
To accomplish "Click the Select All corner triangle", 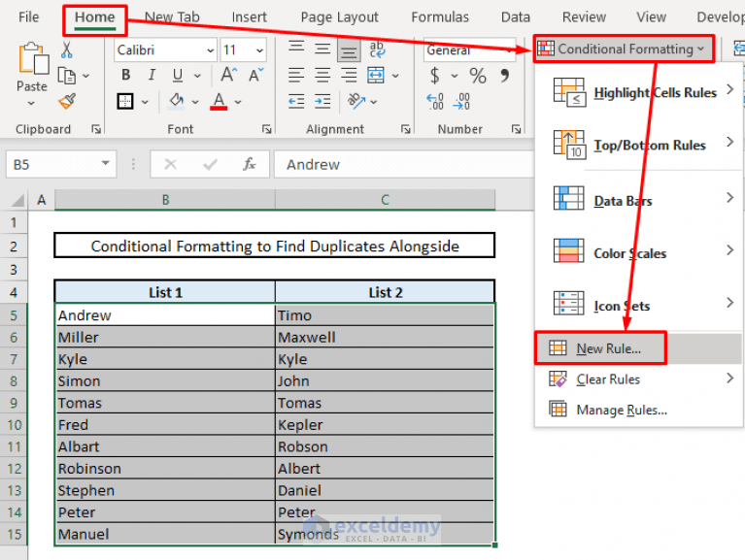I will 17,200.
